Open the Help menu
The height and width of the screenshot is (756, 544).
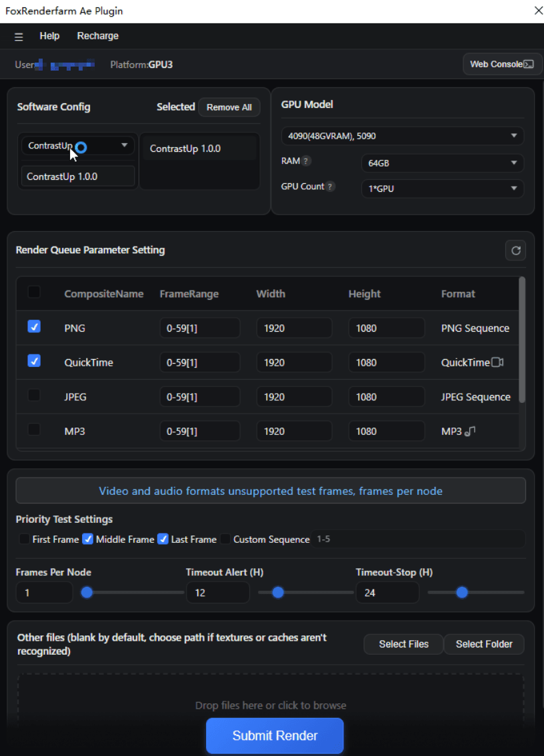tap(49, 36)
